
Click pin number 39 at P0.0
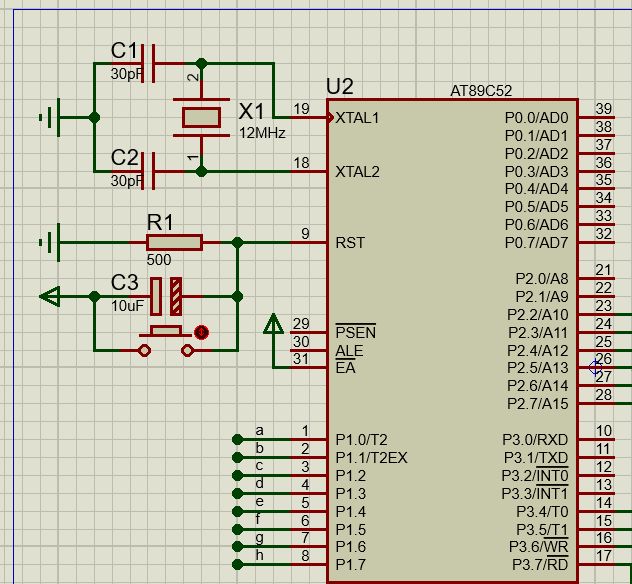[x=604, y=109]
